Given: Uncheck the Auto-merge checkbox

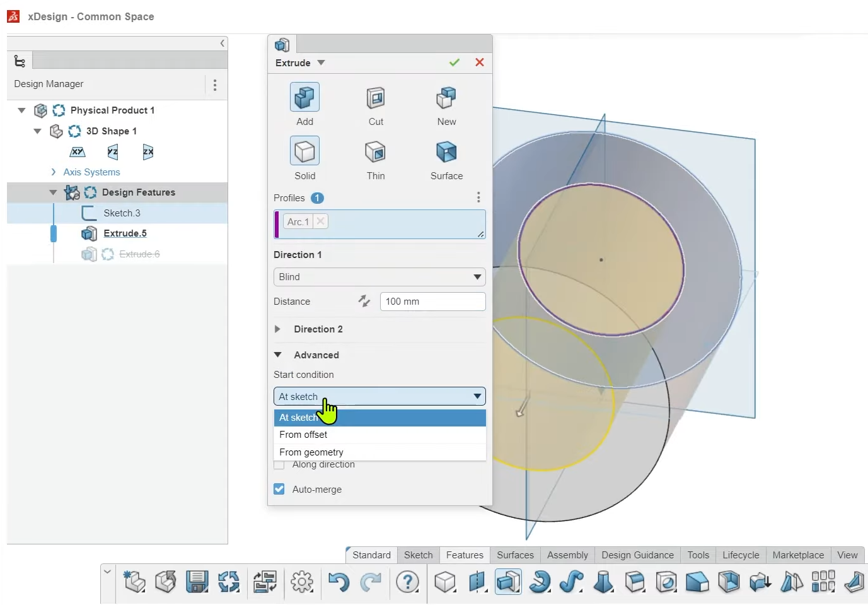Looking at the screenshot, I should [x=279, y=489].
